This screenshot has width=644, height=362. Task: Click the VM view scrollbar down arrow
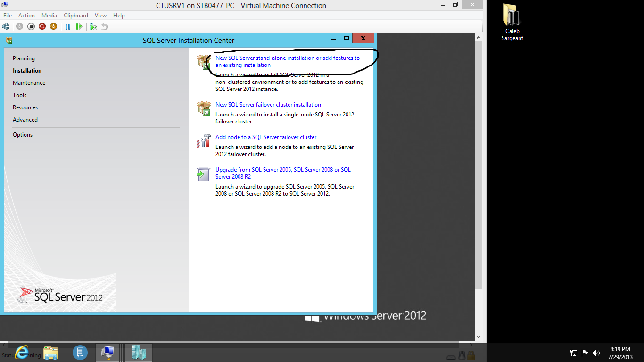(x=479, y=337)
